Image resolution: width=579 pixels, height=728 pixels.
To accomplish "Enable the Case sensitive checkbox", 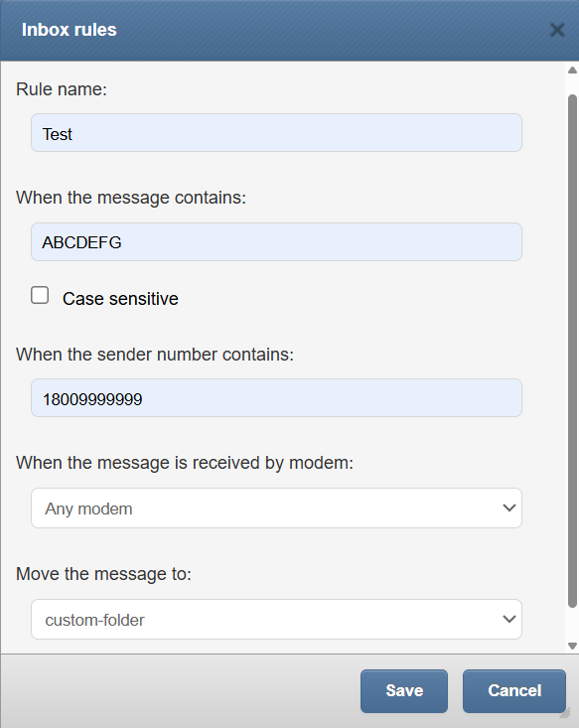I will tap(40, 295).
